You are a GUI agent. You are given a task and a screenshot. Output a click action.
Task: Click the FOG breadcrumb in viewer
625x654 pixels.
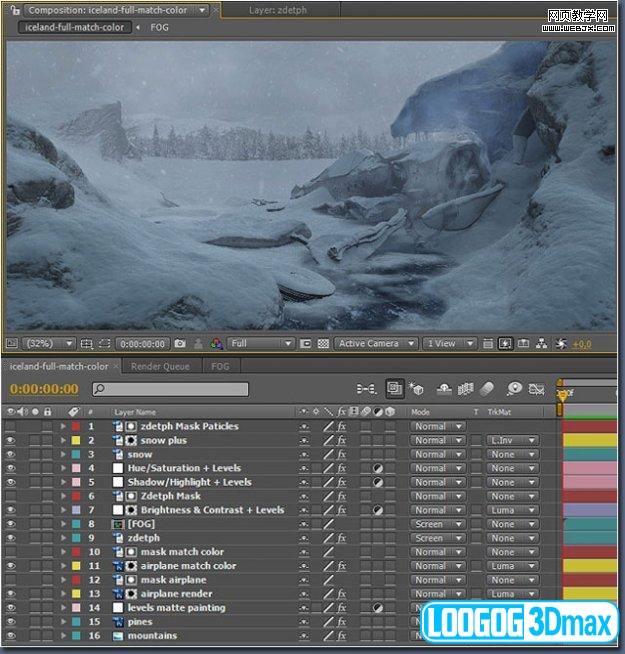click(159, 28)
